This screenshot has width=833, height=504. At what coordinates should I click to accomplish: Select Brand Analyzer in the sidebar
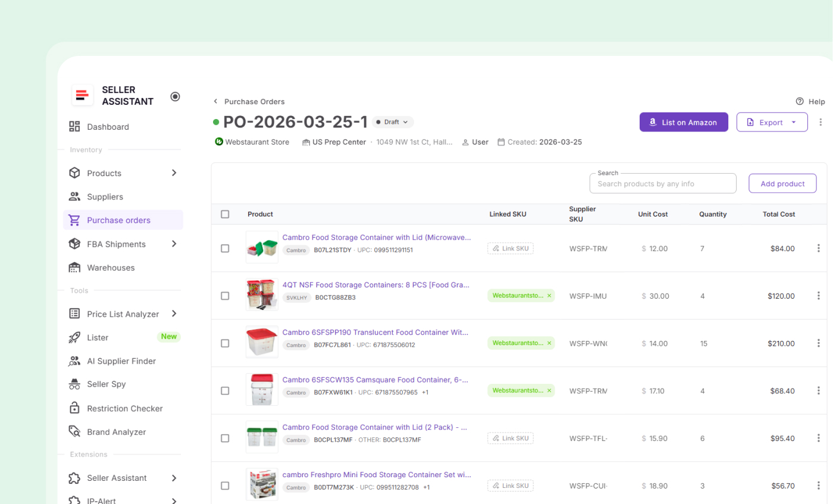pyautogui.click(x=116, y=432)
